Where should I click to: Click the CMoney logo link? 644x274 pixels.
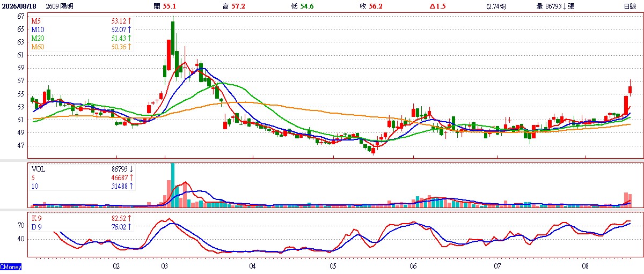(x=11, y=266)
